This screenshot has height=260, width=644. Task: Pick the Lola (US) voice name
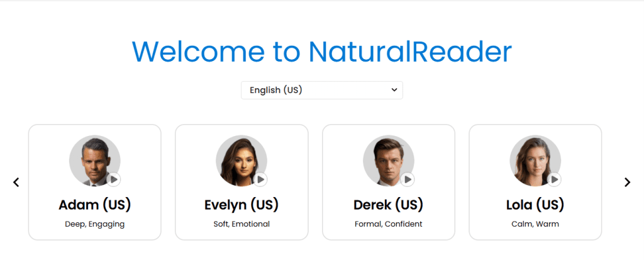click(535, 205)
